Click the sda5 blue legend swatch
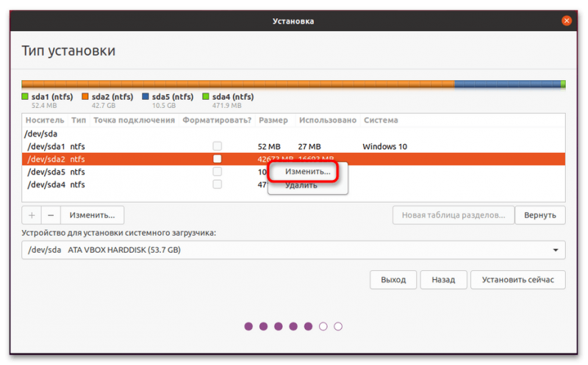This screenshot has width=588, height=365. [x=146, y=97]
